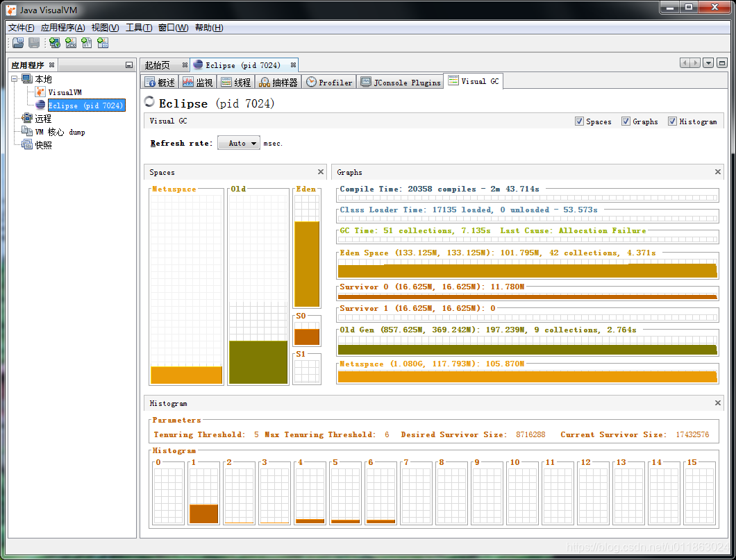The height and width of the screenshot is (560, 736).
Task: Open the 文件(F) menu
Action: point(21,28)
